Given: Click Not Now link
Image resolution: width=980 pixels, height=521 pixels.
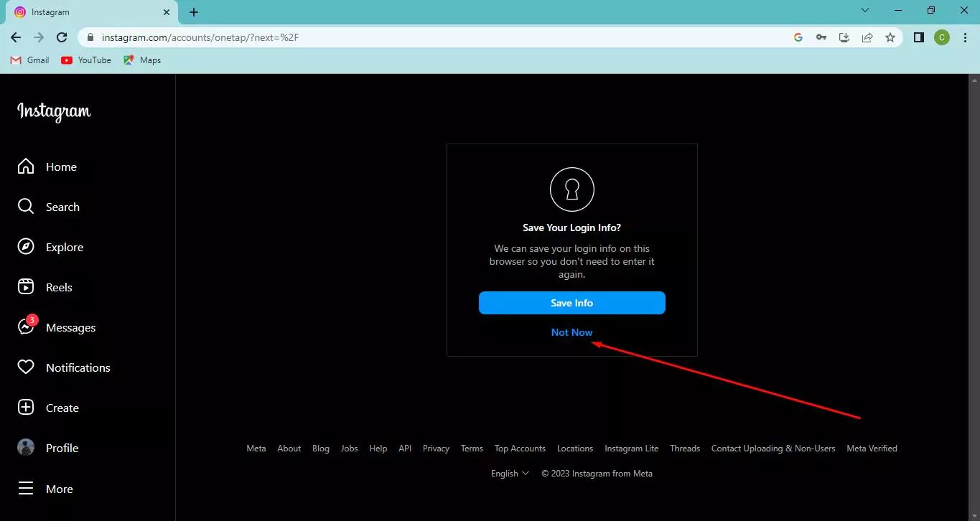Looking at the screenshot, I should [572, 332].
